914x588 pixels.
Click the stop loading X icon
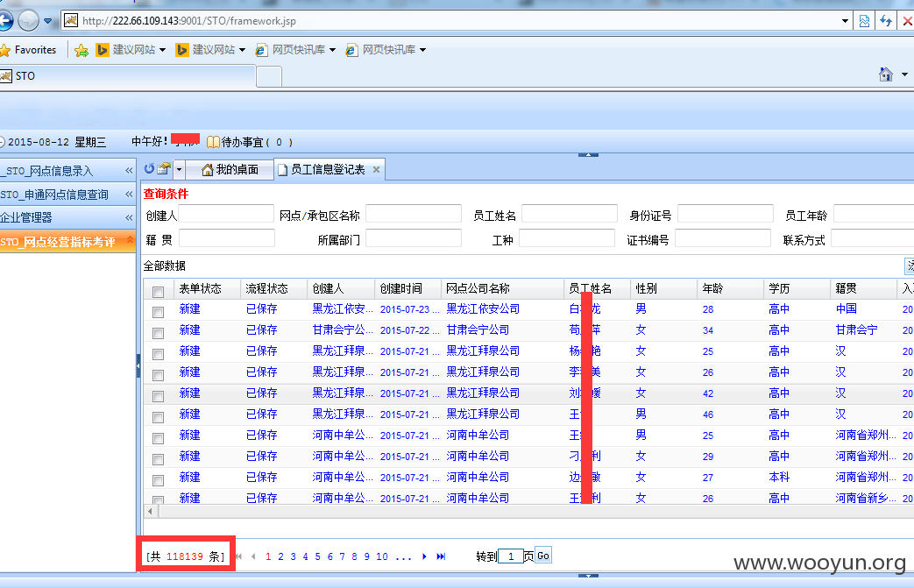coord(907,21)
